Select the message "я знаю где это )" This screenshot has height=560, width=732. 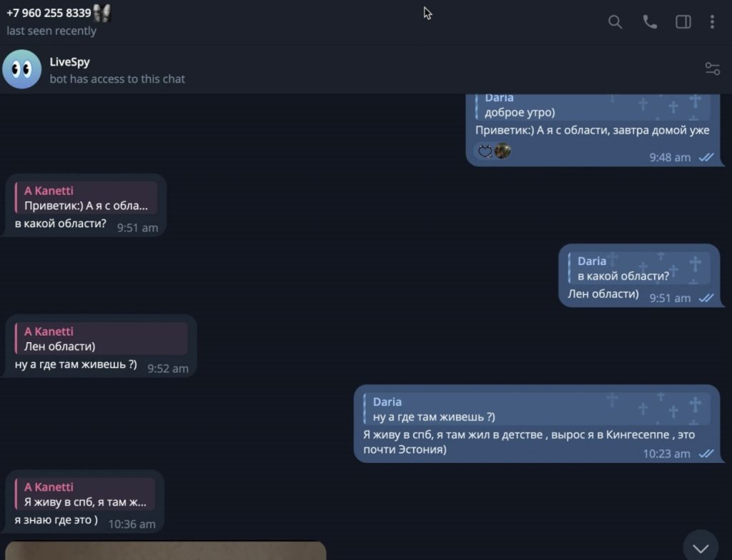pyautogui.click(x=56, y=520)
